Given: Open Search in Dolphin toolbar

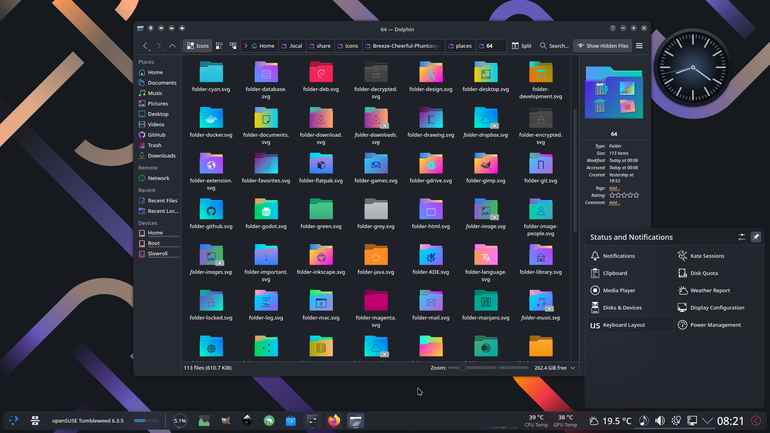Looking at the screenshot, I should click(554, 46).
